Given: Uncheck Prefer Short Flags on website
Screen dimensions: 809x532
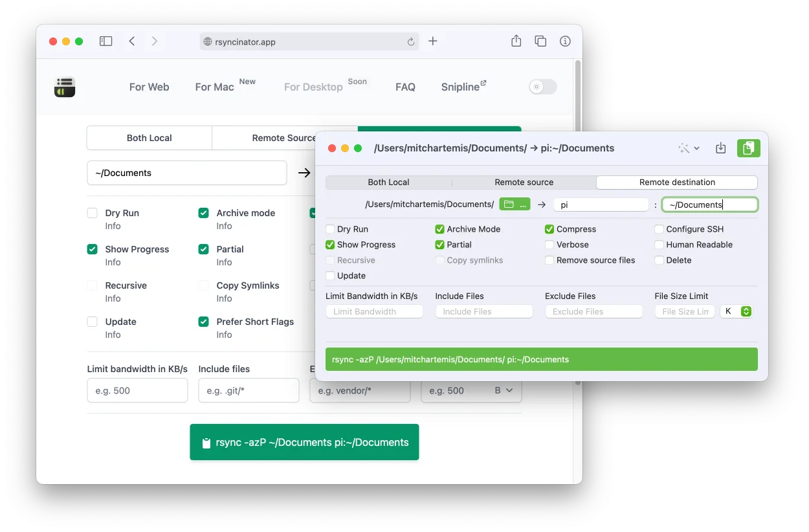Looking at the screenshot, I should [204, 322].
